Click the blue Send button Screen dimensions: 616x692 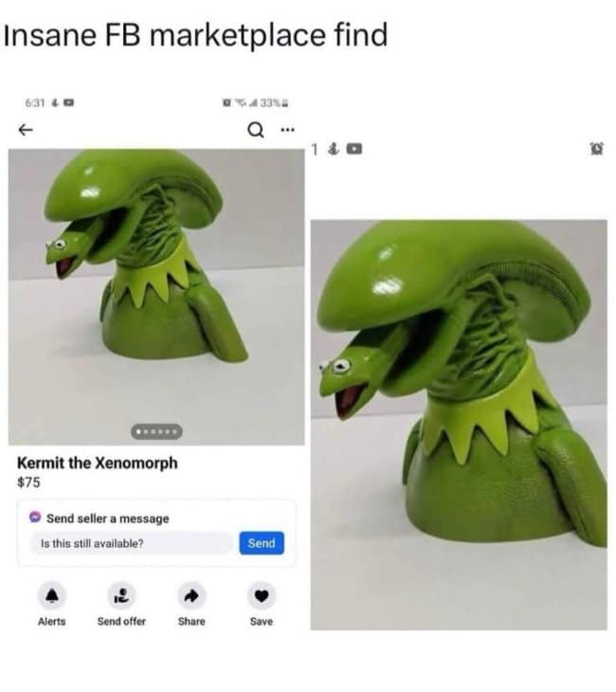[262, 543]
